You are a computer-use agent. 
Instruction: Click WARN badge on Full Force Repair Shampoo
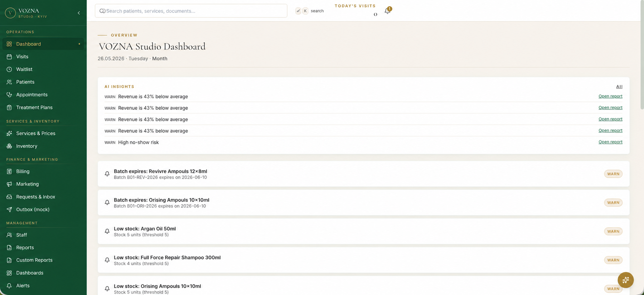pyautogui.click(x=613, y=260)
